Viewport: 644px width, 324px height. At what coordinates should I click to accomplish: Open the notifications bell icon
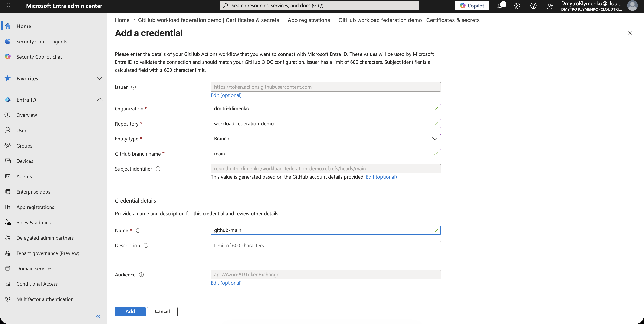click(x=500, y=6)
